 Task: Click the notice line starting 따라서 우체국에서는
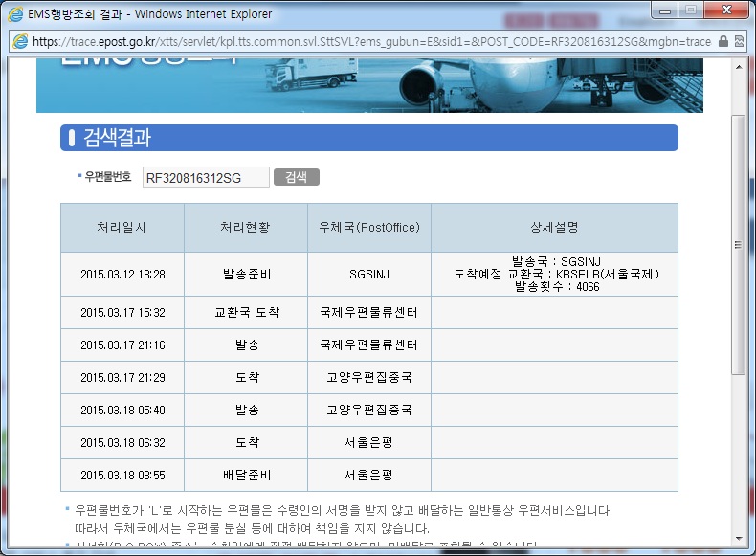[x=252, y=528]
